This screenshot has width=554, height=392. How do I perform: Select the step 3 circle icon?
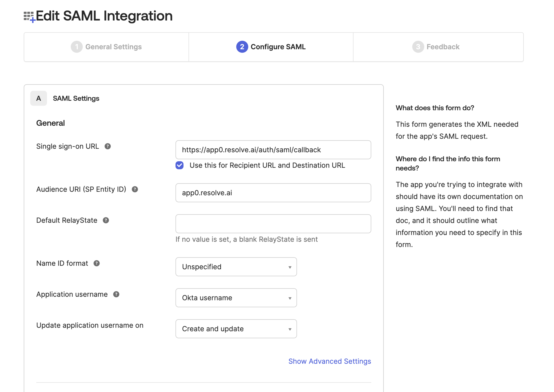[x=418, y=47]
